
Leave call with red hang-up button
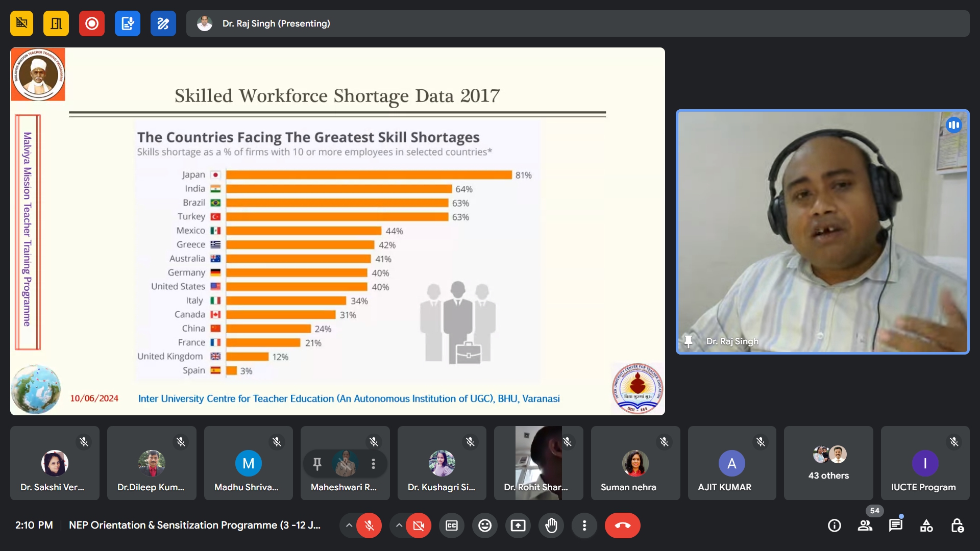point(622,525)
